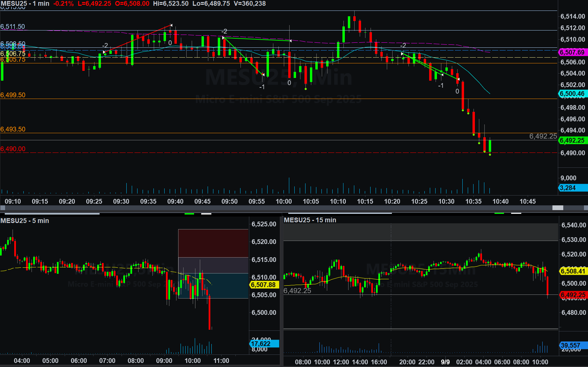This screenshot has height=367, width=588.
Task: Select the 6,511.50 horizontal line label
Action: tap(13, 27)
